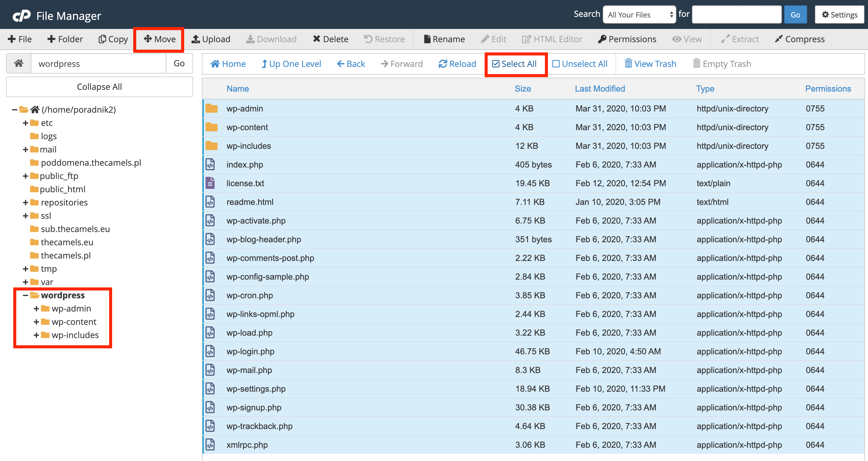
Task: Navigate Back in file list
Action: point(351,64)
